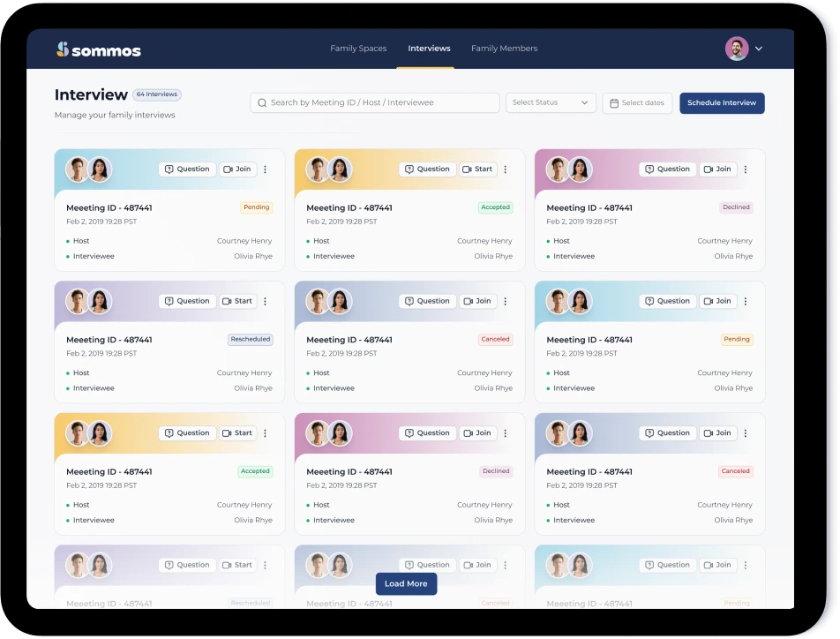Open the search magnifier icon
The width and height of the screenshot is (840, 639).
[262, 102]
